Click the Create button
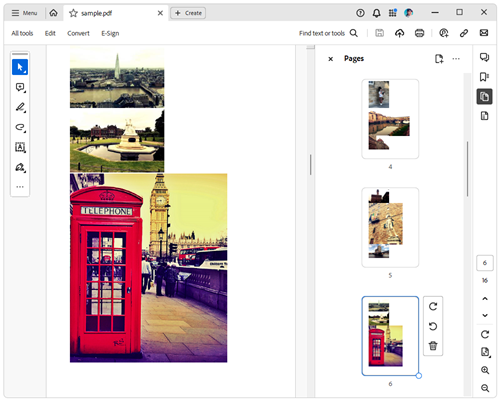The height and width of the screenshot is (402, 500). [x=188, y=13]
